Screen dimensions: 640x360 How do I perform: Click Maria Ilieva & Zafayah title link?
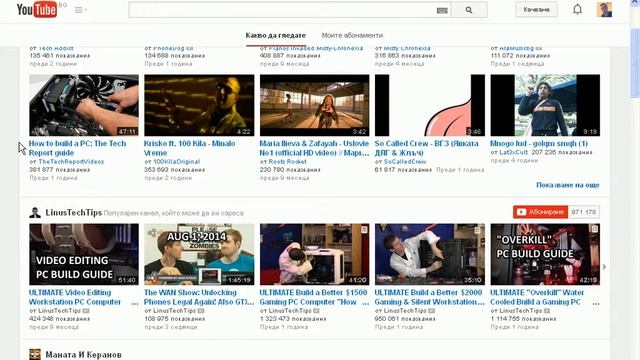click(x=314, y=148)
